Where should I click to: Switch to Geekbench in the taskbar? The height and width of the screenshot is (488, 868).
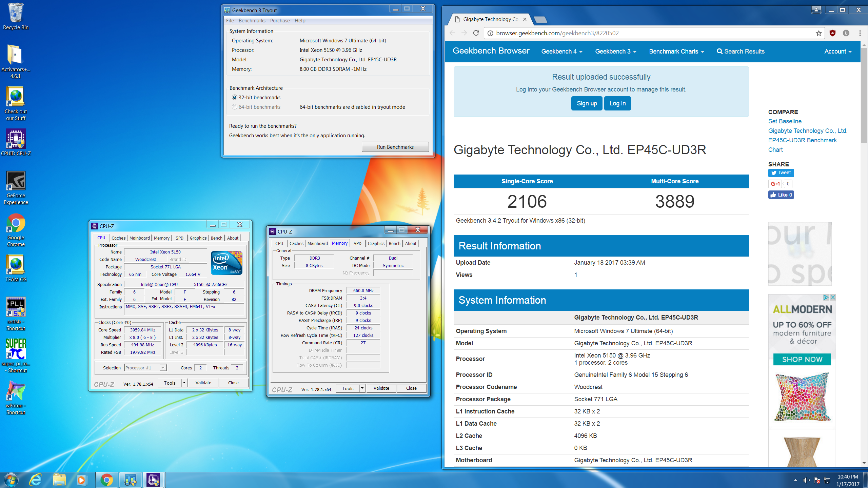tap(130, 480)
